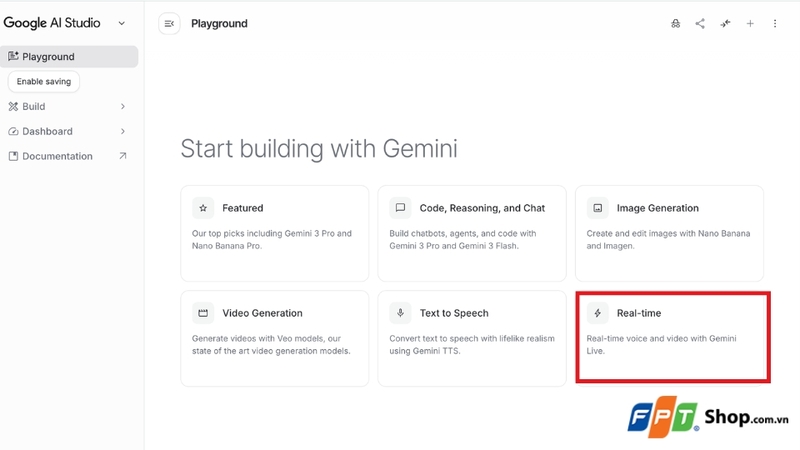Select Playground in the sidebar
The height and width of the screenshot is (450, 800).
69,57
